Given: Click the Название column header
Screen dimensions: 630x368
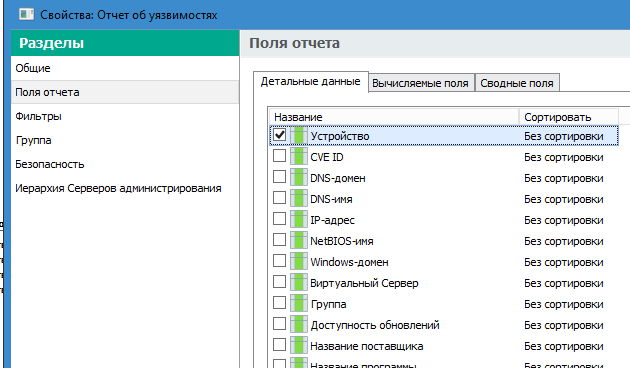Looking at the screenshot, I should click(394, 117).
